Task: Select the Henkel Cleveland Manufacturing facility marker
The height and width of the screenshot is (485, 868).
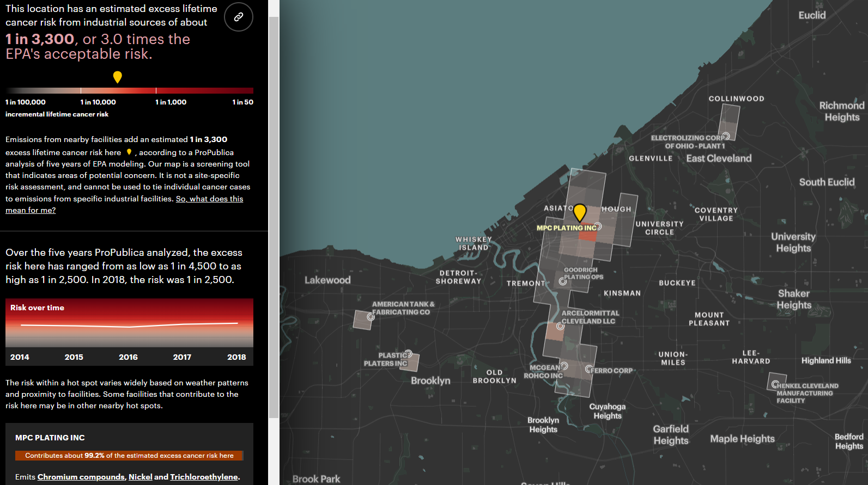Action: coord(775,384)
